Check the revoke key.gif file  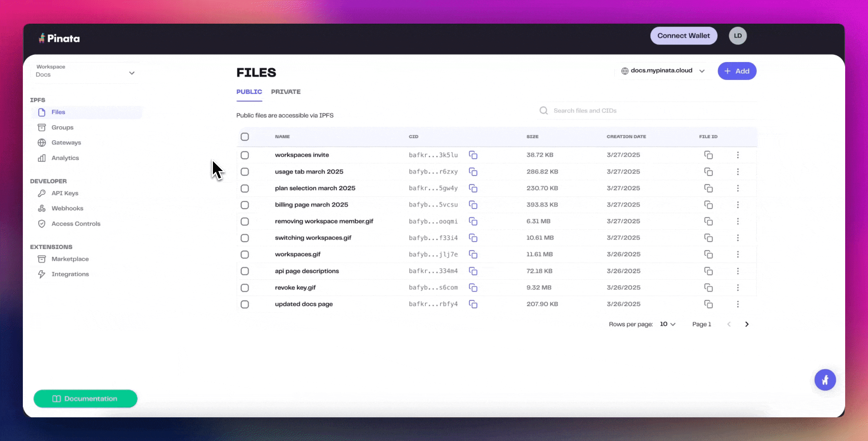coord(245,288)
